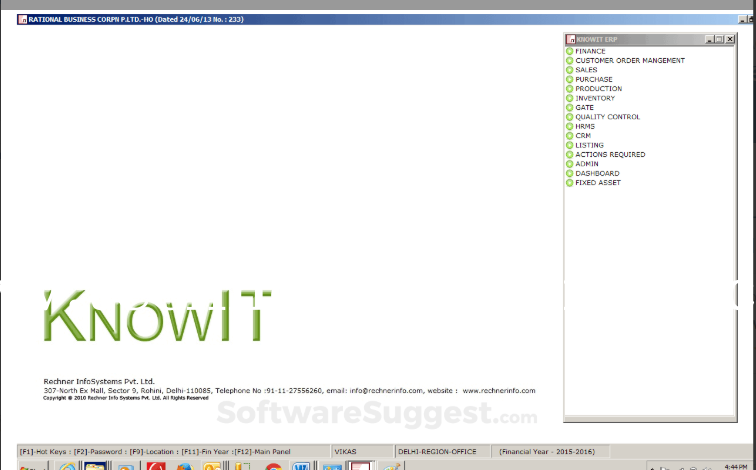The width and height of the screenshot is (756, 470).
Task: Open the INVENTORY module
Action: 595,98
